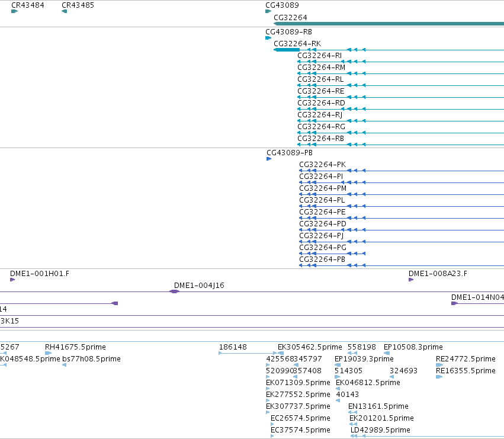This screenshot has width=504, height=439.
Task: Click the EP19039.3prime EST label
Action: (364, 359)
